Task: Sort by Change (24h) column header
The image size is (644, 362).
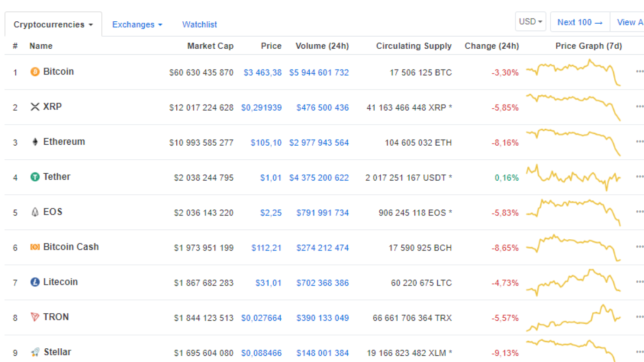Action: point(492,46)
